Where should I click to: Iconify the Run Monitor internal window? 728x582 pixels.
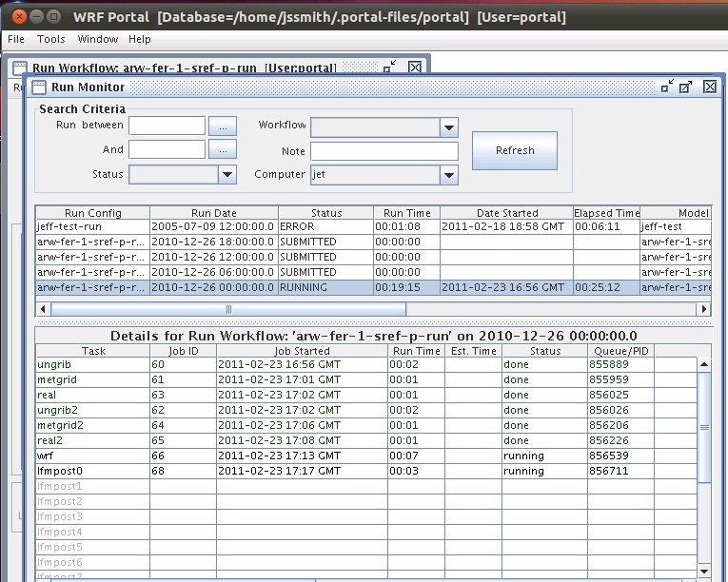coord(667,87)
